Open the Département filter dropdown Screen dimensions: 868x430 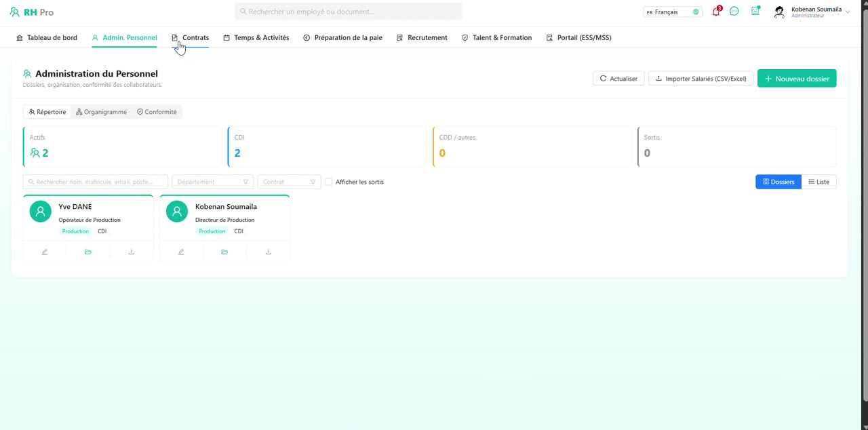(213, 182)
